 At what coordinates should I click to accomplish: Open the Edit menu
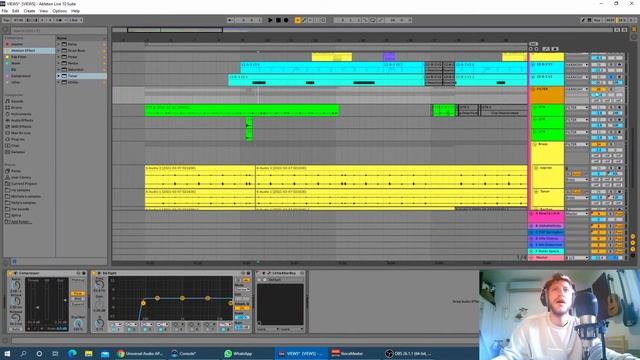(x=16, y=11)
